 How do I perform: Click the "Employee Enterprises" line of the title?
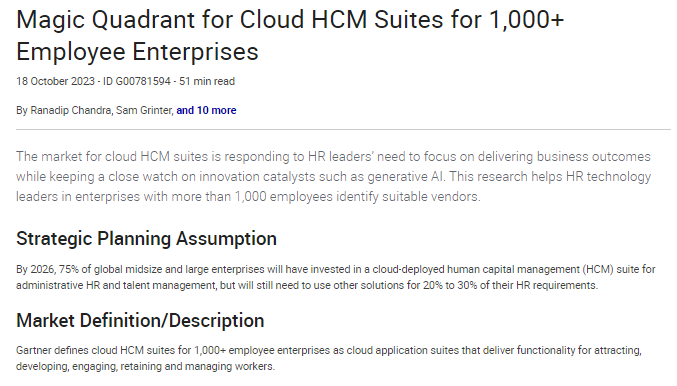pyautogui.click(x=137, y=51)
